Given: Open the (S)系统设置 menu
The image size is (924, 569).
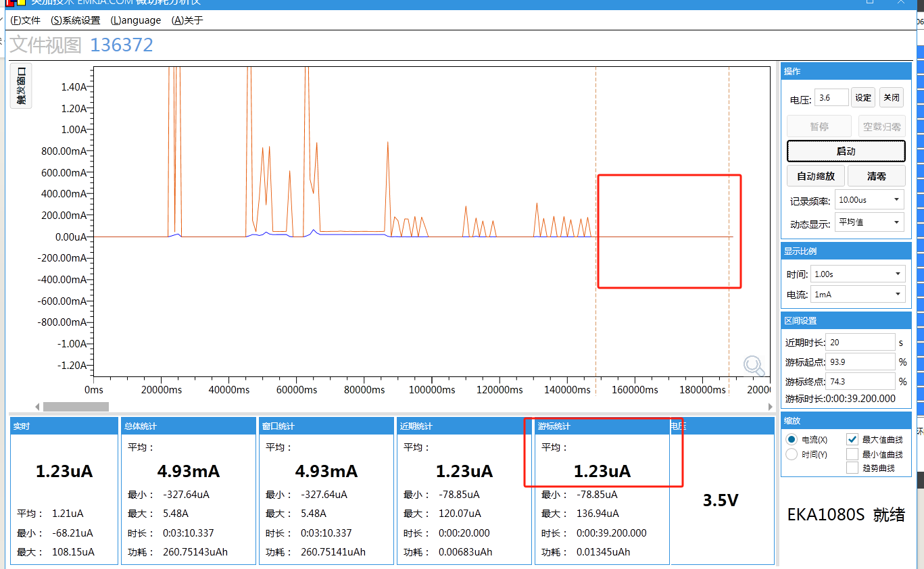Looking at the screenshot, I should click(76, 20).
